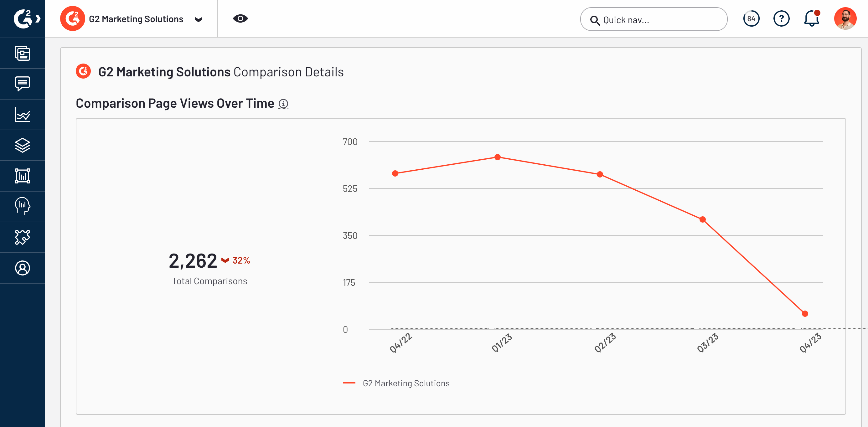Click the G2 logo in the sidebar

click(22, 18)
